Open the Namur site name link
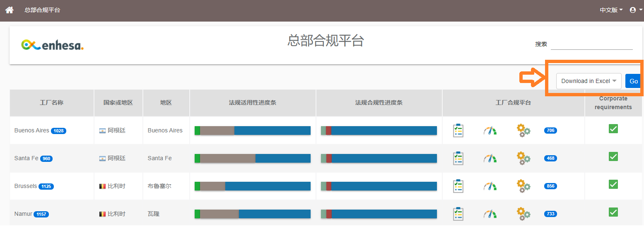The image size is (644, 227). [23, 214]
